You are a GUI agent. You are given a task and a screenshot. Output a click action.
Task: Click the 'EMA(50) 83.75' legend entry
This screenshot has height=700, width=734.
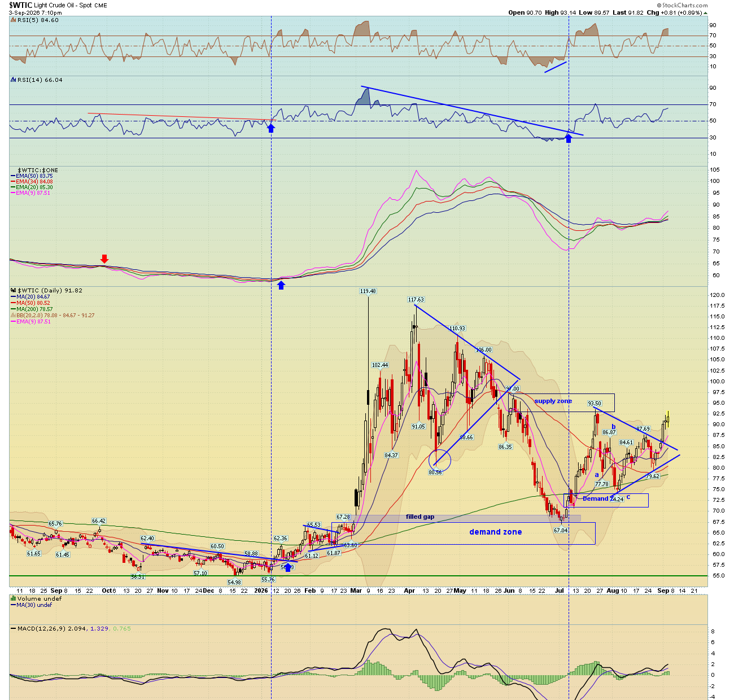coord(32,176)
